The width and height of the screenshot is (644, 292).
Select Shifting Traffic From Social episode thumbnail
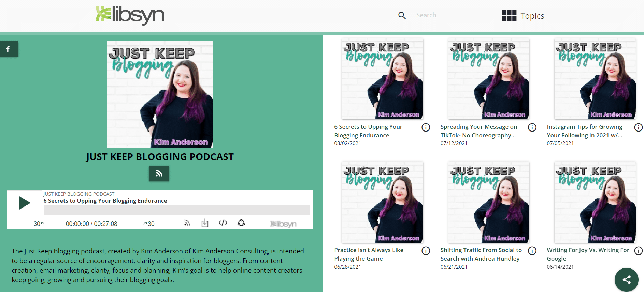click(x=489, y=202)
